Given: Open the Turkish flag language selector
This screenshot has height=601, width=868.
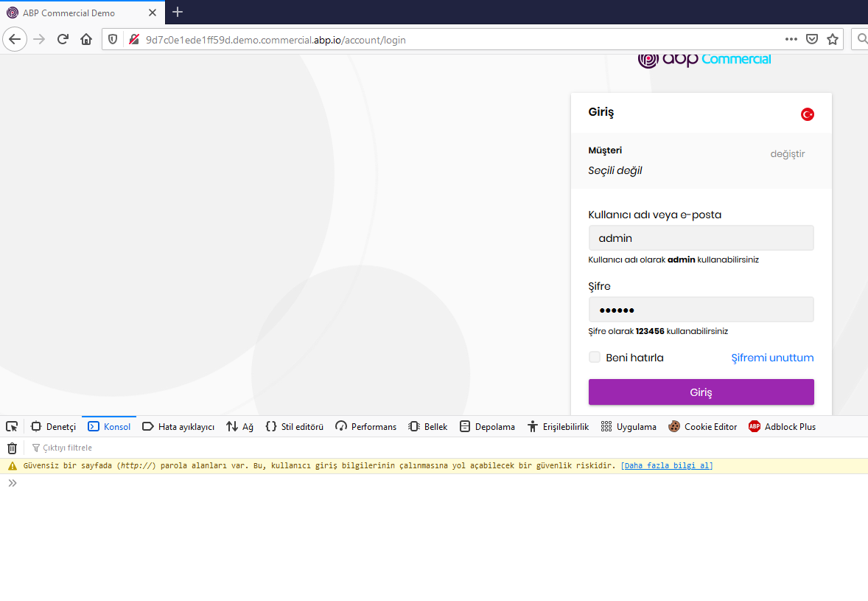Looking at the screenshot, I should click(808, 114).
